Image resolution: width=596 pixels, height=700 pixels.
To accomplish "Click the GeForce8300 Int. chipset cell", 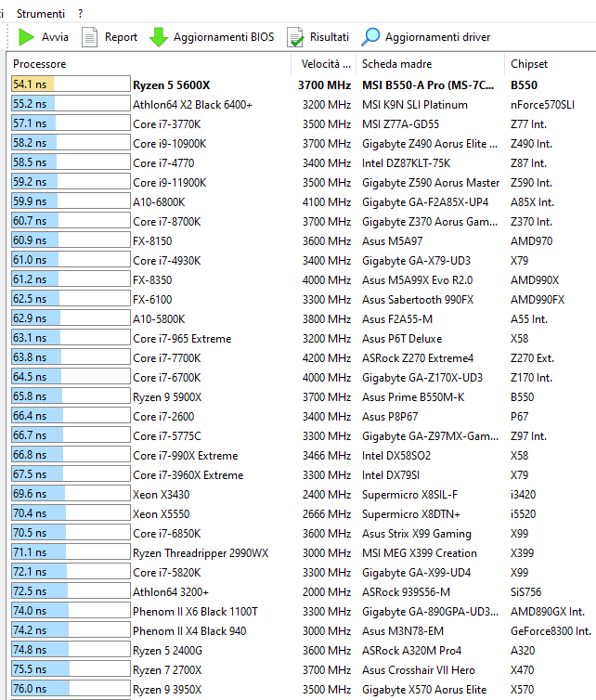I will pos(551,630).
